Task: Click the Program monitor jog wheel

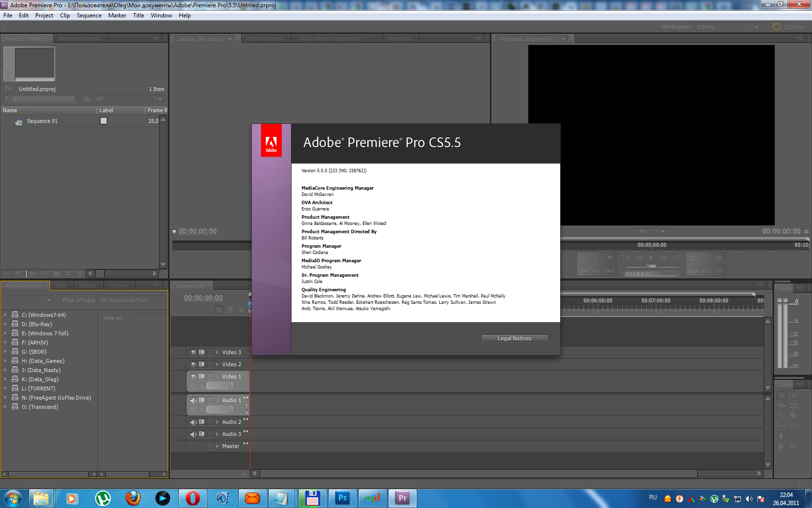Action: 652,273
